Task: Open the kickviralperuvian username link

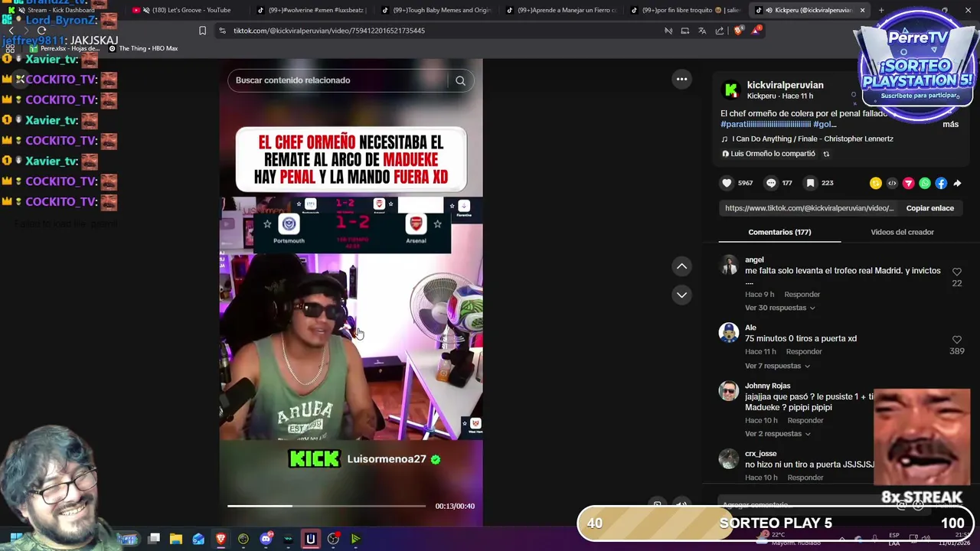Action: tap(785, 85)
